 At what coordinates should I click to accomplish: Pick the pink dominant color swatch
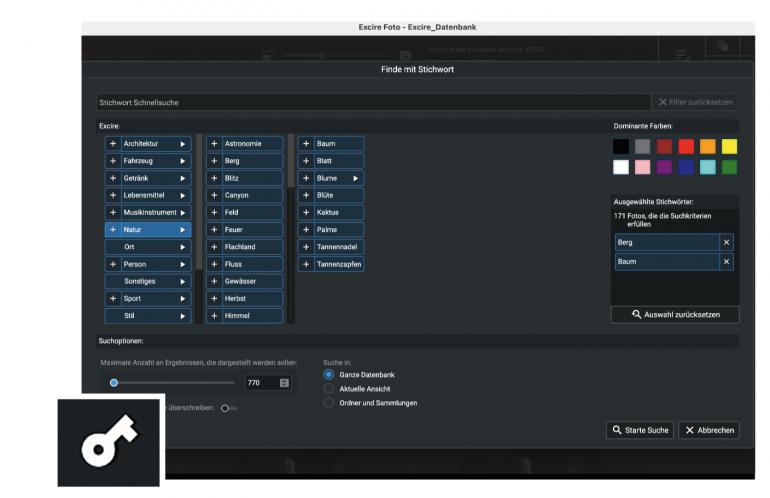pyautogui.click(x=642, y=167)
